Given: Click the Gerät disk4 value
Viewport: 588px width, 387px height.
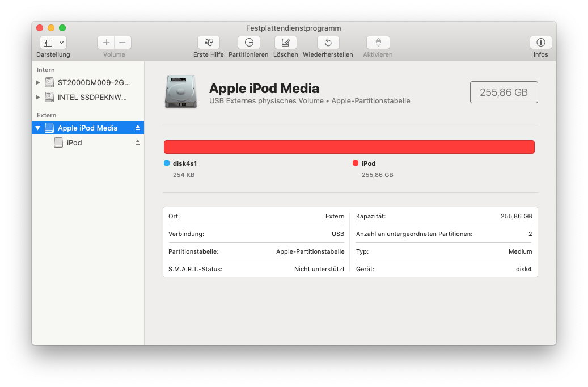Looking at the screenshot, I should 524,269.
